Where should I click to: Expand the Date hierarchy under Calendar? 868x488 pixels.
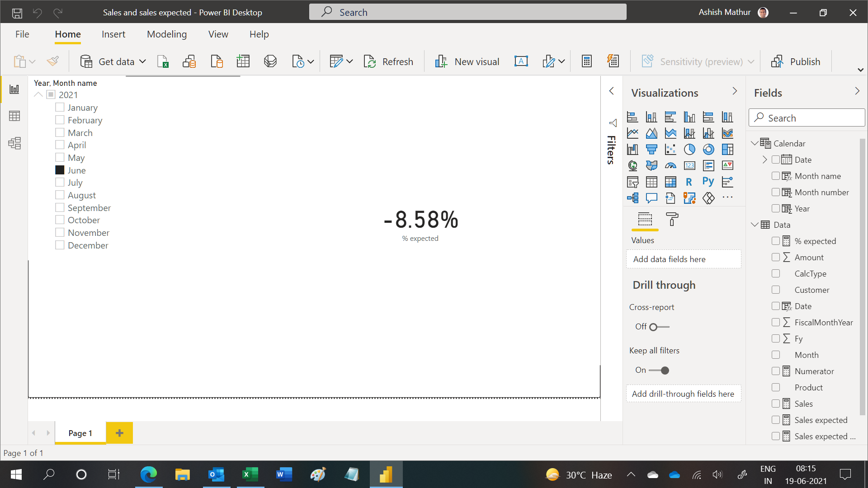(x=764, y=160)
